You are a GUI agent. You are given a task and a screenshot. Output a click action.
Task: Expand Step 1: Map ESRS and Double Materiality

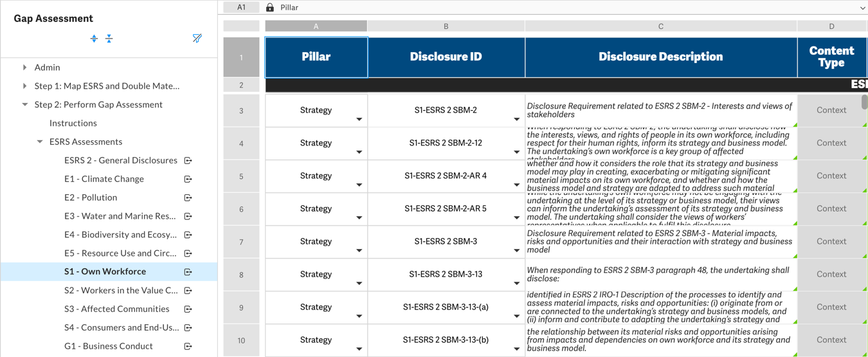pos(24,86)
